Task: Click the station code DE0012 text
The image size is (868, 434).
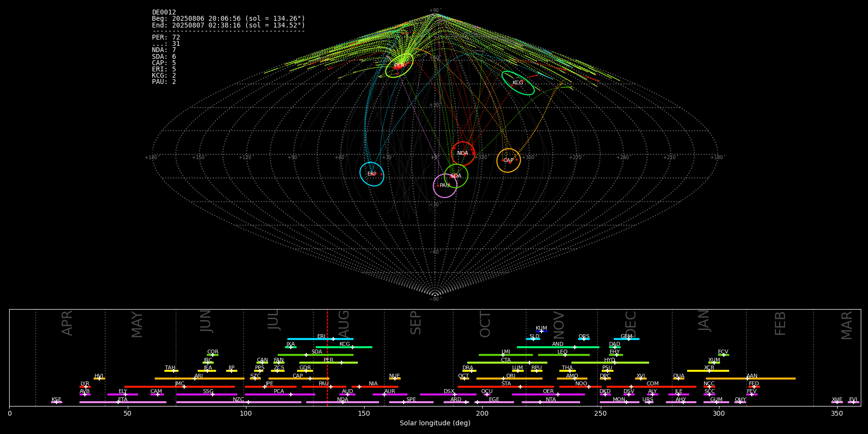Action: pos(164,13)
